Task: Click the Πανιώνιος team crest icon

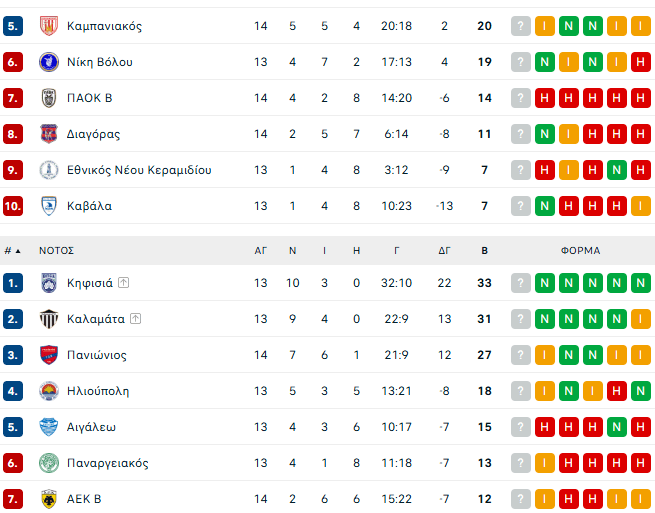Action: pos(48,355)
